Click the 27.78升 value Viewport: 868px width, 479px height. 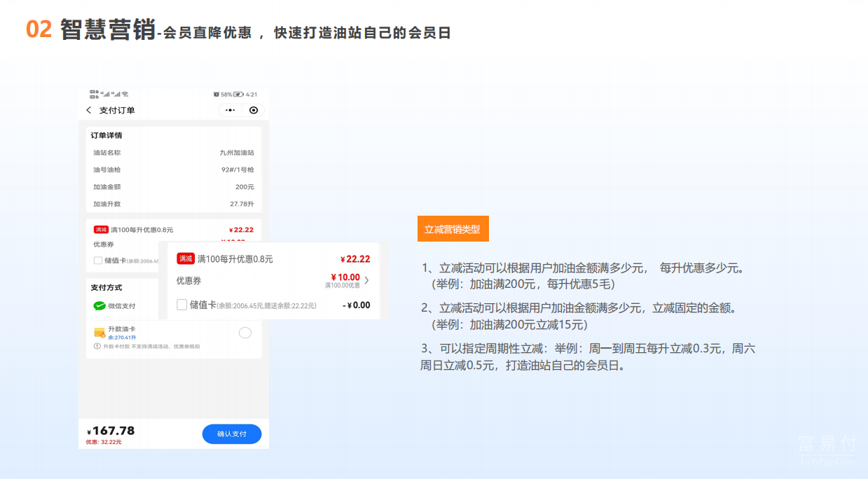point(242,204)
